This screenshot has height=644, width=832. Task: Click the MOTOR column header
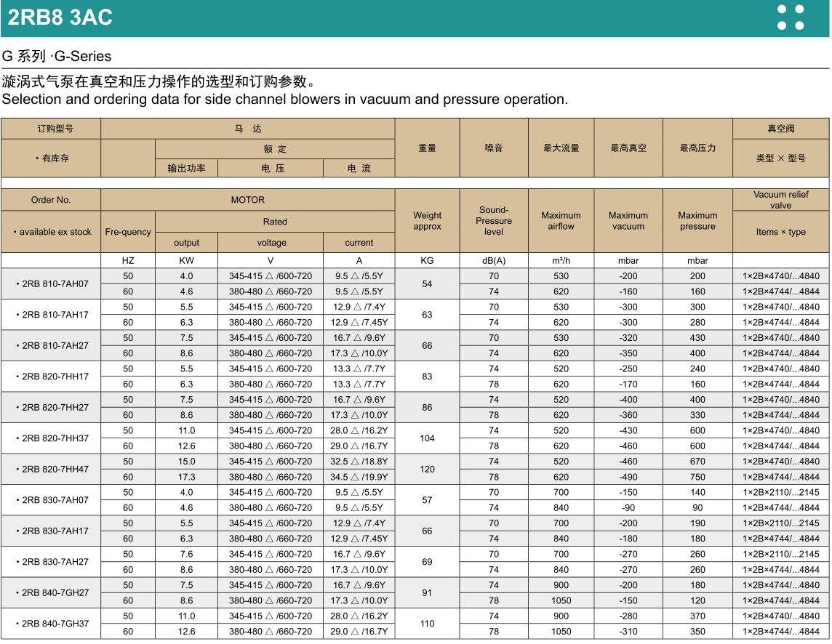coord(248,200)
